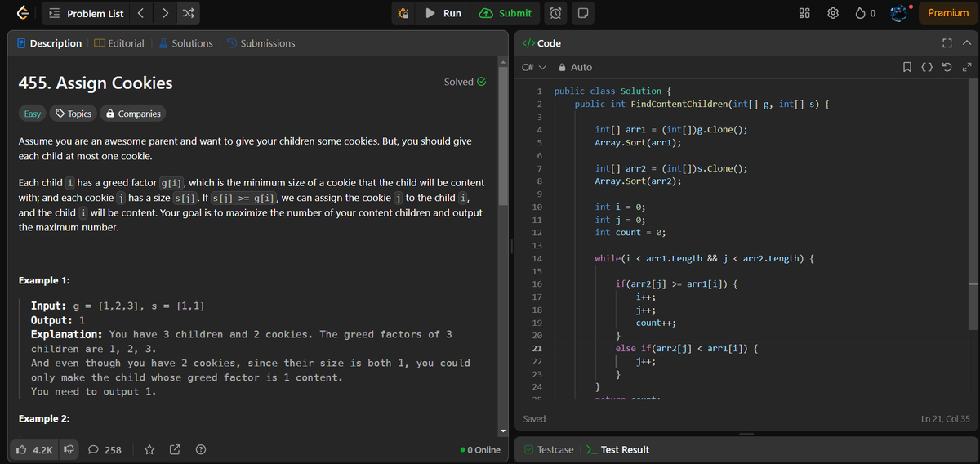980x464 pixels.
Task: Click the Description panel scroll down arrow
Action: (504, 431)
